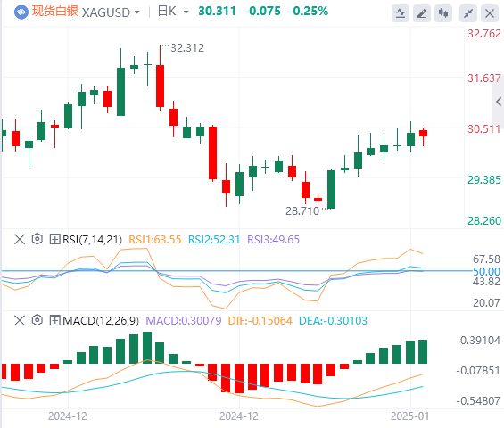Click the MACD(12,26,9) indicator label
Image resolution: width=504 pixels, height=428 pixels.
101,321
